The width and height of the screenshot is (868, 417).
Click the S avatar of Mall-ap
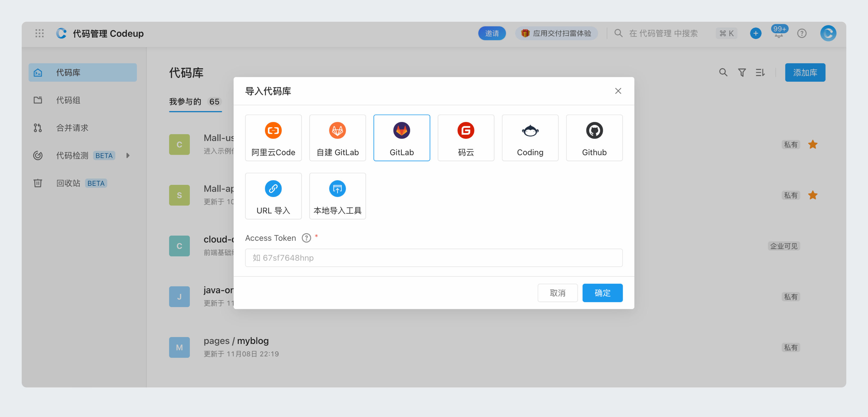pos(179,195)
